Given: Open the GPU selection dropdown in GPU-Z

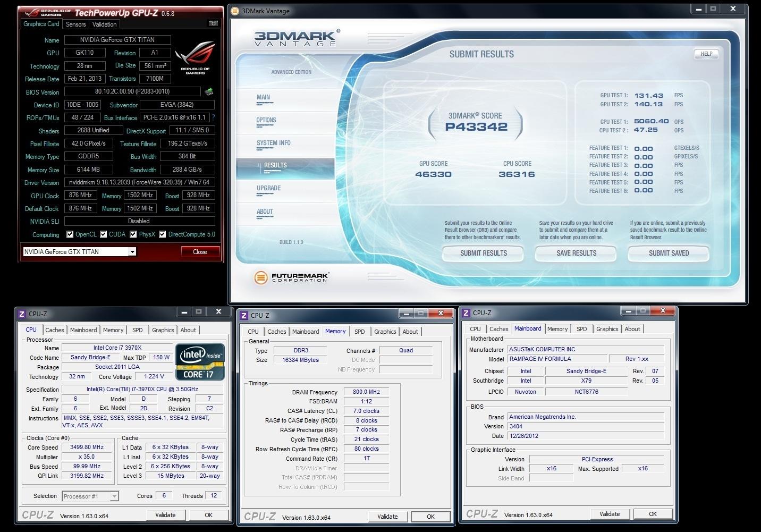Looking at the screenshot, I should tap(132, 252).
